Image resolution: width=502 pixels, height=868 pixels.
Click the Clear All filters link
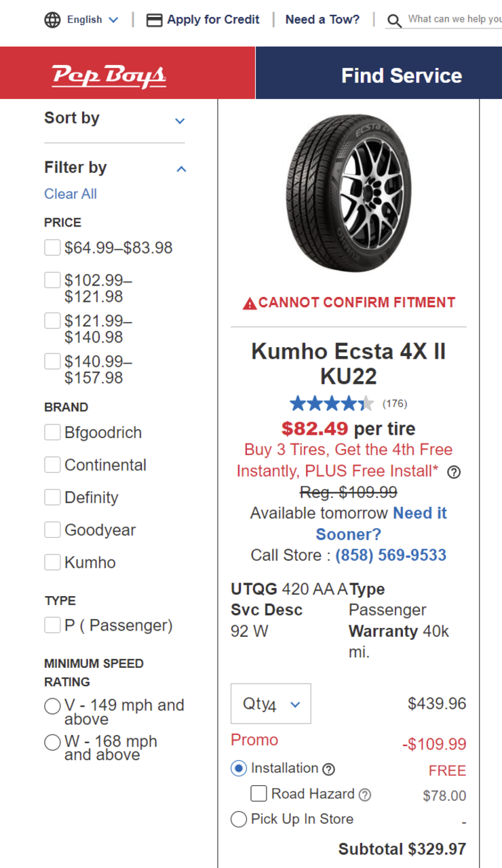tap(71, 194)
